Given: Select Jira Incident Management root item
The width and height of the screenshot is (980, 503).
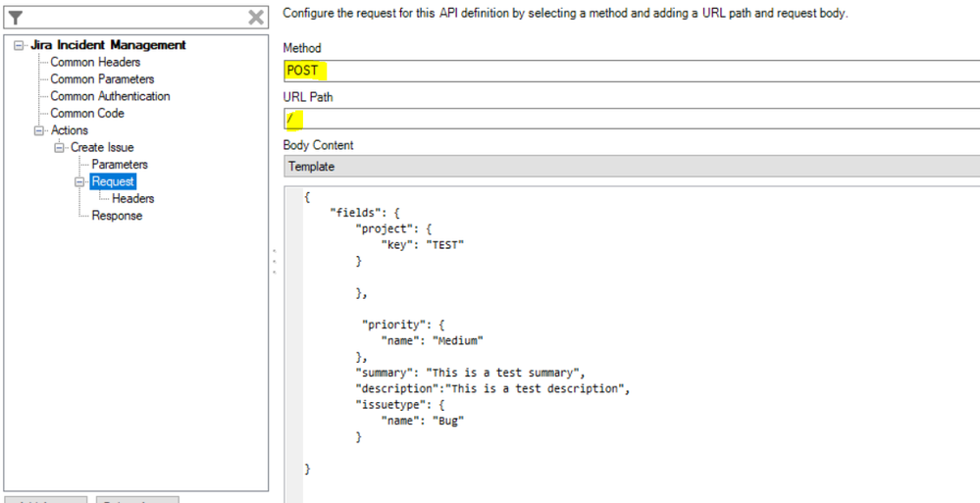Looking at the screenshot, I should [x=108, y=45].
